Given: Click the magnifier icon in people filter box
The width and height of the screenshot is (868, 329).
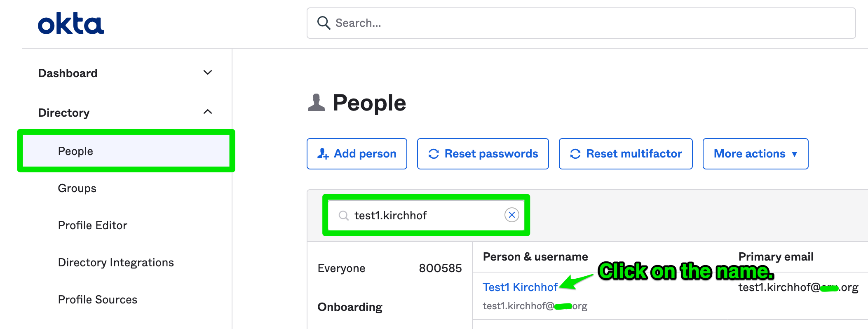Looking at the screenshot, I should click(343, 215).
